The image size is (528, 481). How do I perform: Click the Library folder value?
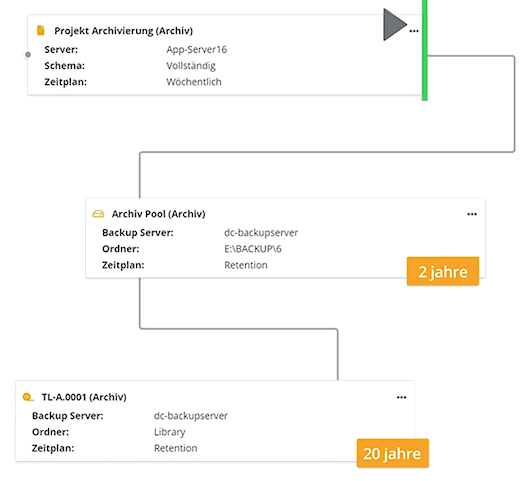coord(170,432)
